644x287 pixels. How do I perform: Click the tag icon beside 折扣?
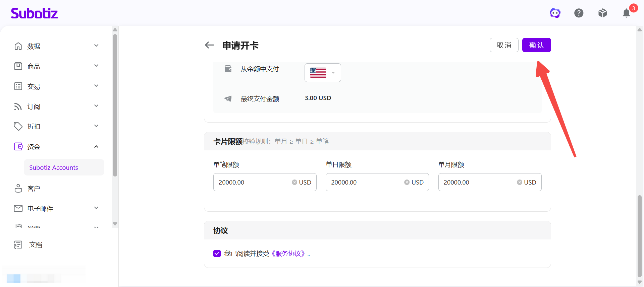(18, 126)
